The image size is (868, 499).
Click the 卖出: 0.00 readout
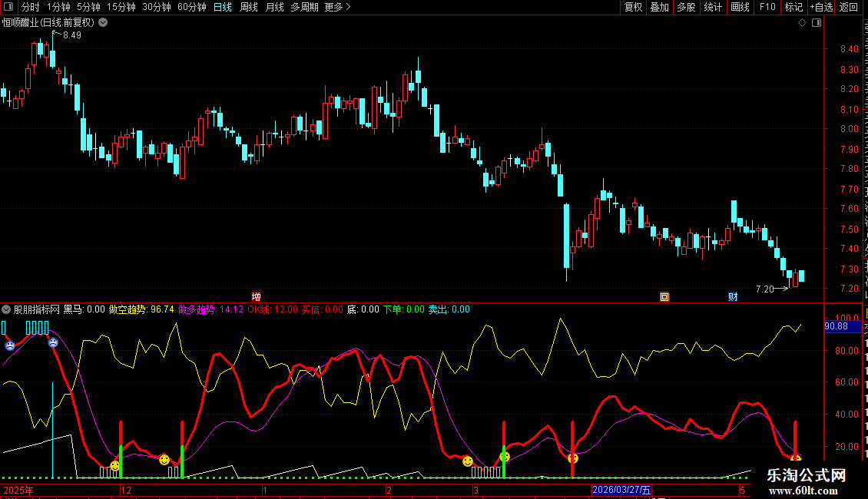point(449,309)
